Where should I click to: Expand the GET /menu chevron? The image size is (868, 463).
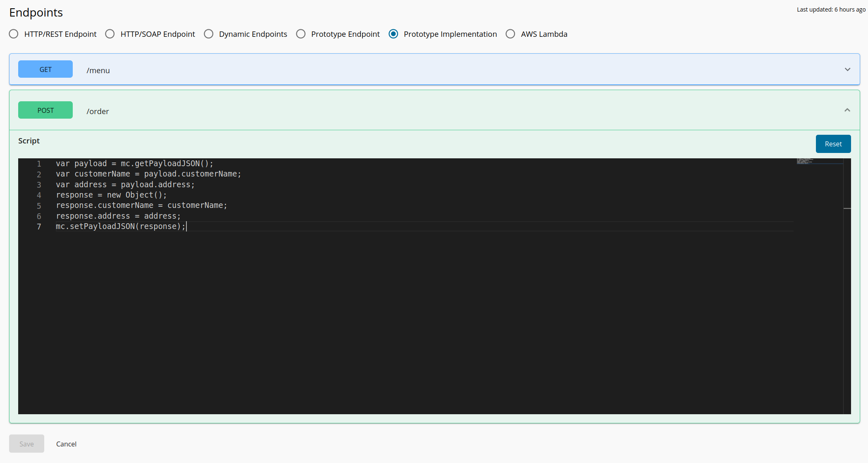point(847,69)
